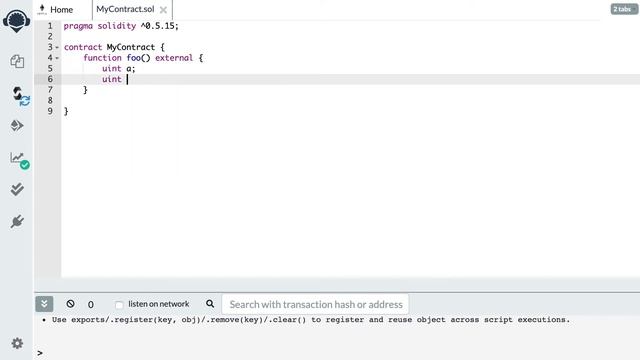Image resolution: width=640 pixels, height=360 pixels.
Task: Open Deploy and run transactions panel
Action: click(17, 125)
